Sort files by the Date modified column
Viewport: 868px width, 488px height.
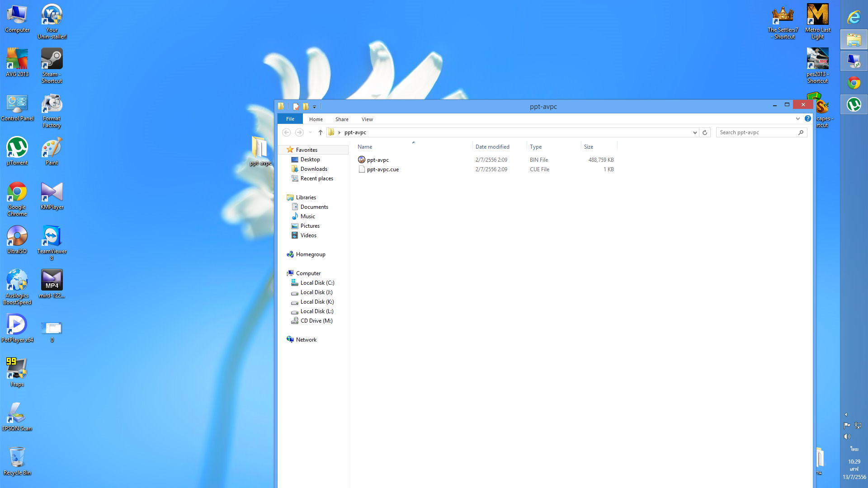492,147
